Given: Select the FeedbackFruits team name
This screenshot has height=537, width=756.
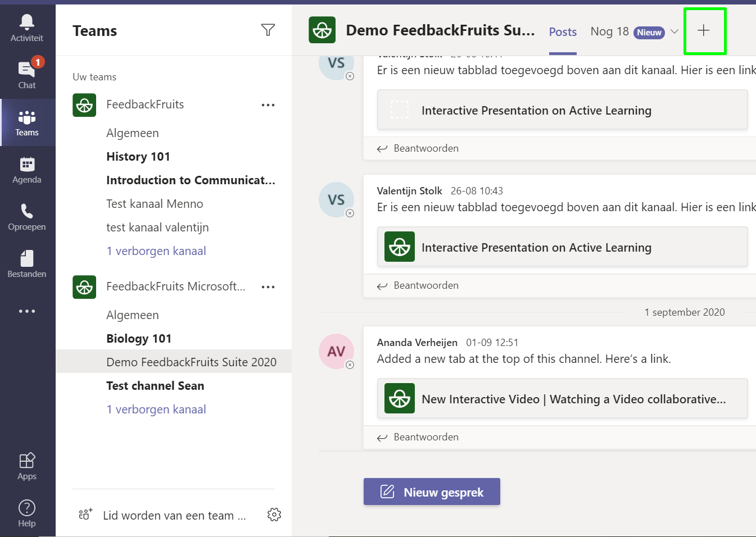Looking at the screenshot, I should [x=145, y=104].
